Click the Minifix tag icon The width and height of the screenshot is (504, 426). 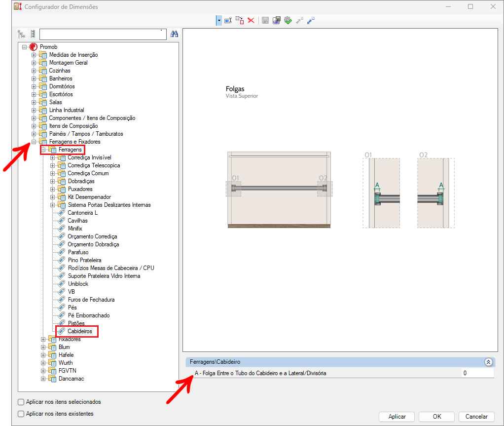click(61, 229)
